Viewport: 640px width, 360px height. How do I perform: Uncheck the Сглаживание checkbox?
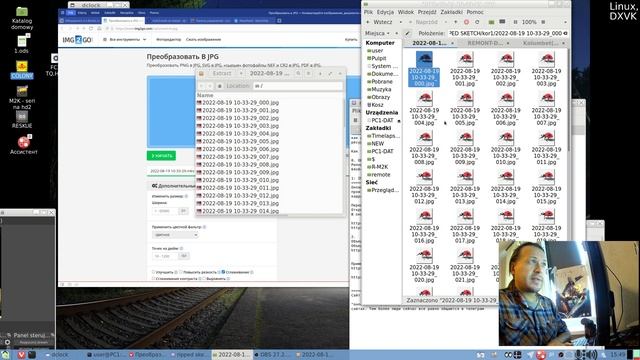pos(223,272)
